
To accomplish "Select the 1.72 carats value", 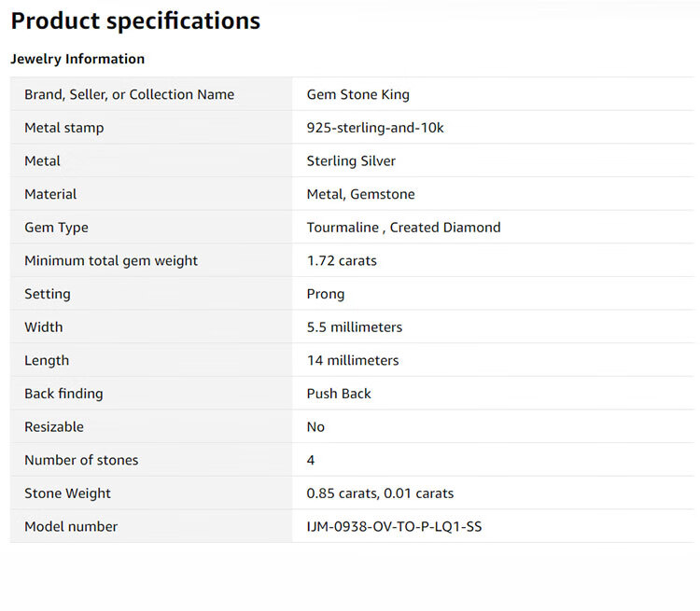I will [x=342, y=261].
